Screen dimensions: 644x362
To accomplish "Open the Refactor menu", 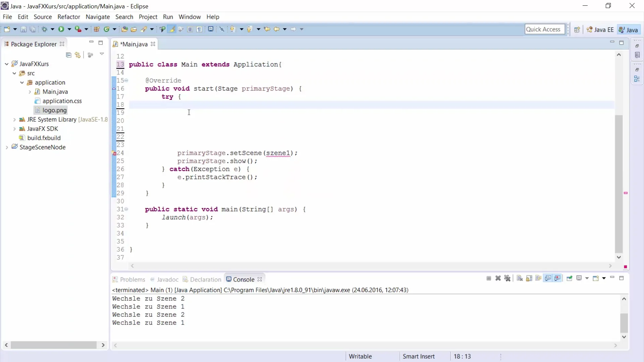I will (x=69, y=17).
